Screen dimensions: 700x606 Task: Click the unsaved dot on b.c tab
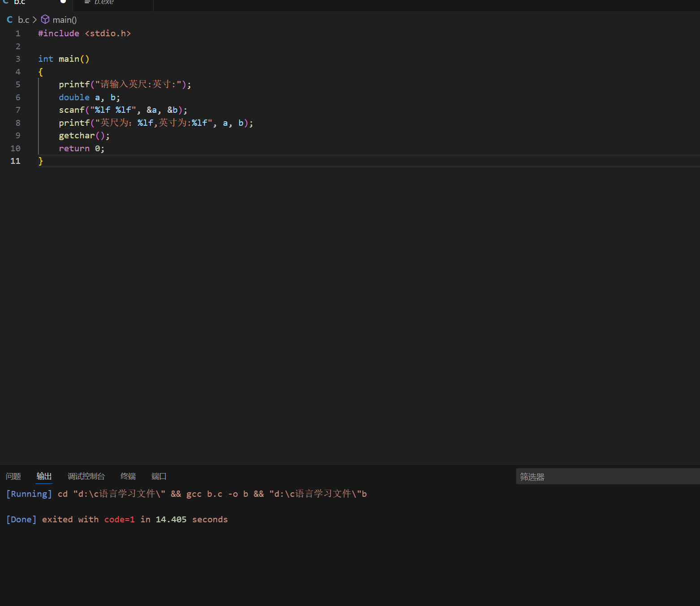point(63,1)
